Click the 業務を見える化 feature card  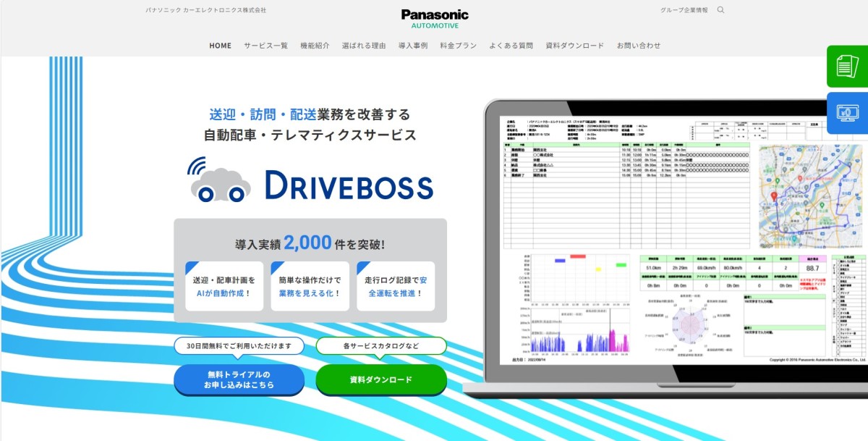(310, 287)
